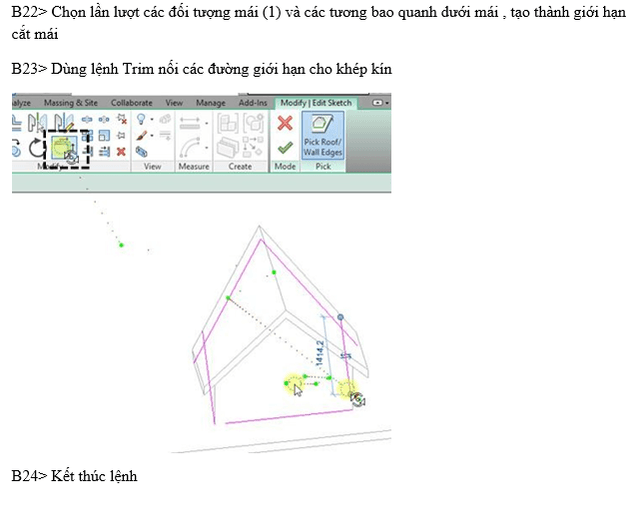Click the 1414.2 dimension value
Screen dimensions: 640x511
(320, 353)
